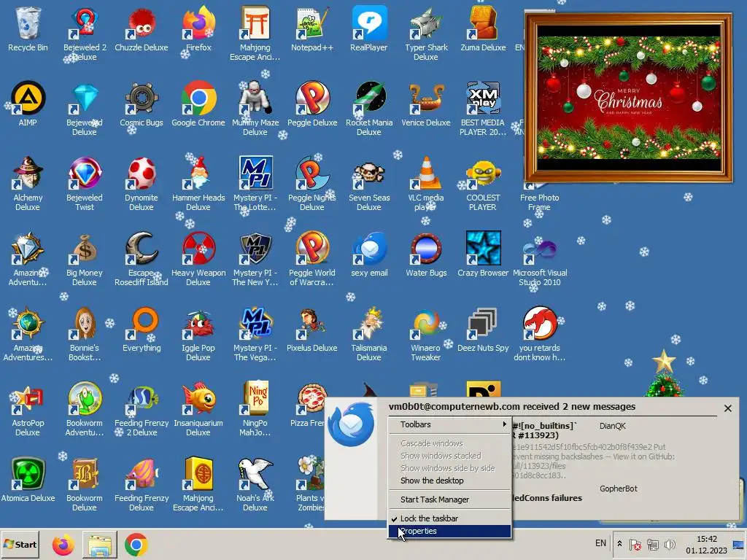
Task: Select the Water Bugs icon
Action: [x=426, y=255]
